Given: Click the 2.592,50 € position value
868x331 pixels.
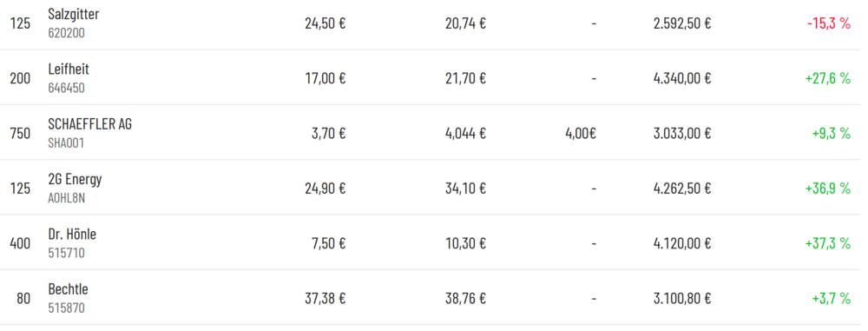Looking at the screenshot, I should (x=682, y=23).
